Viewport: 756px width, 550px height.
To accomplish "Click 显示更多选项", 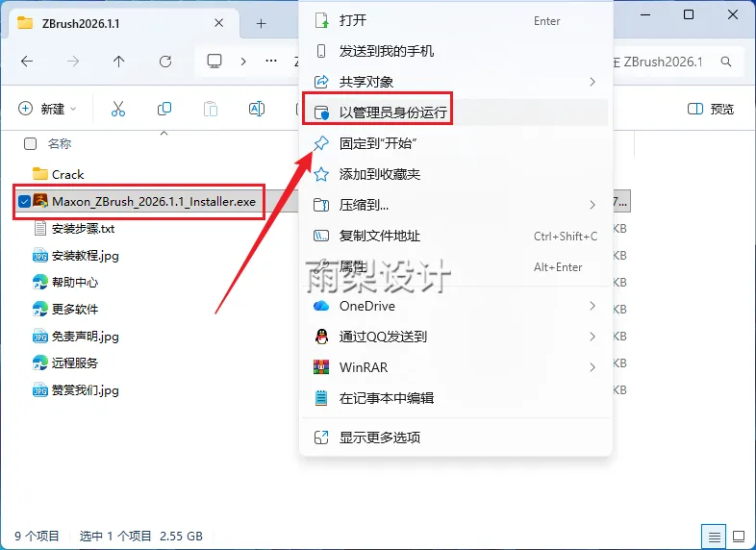I will (x=456, y=437).
